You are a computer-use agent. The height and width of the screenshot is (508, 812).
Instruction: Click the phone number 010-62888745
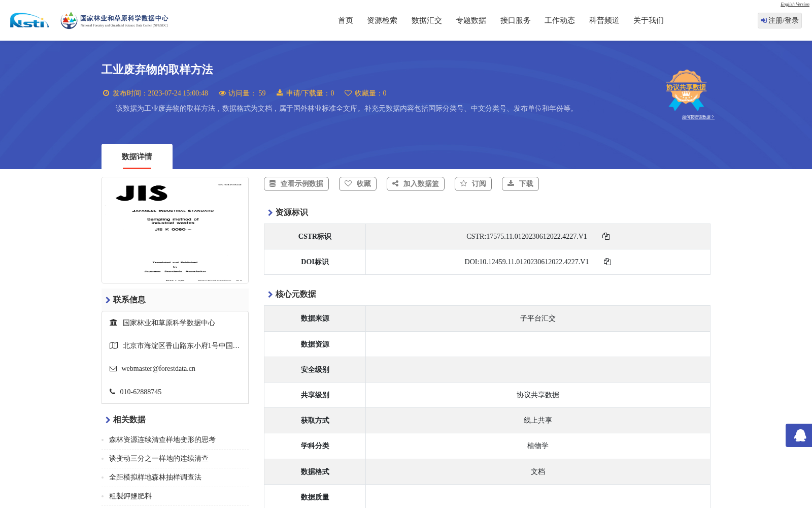141,392
